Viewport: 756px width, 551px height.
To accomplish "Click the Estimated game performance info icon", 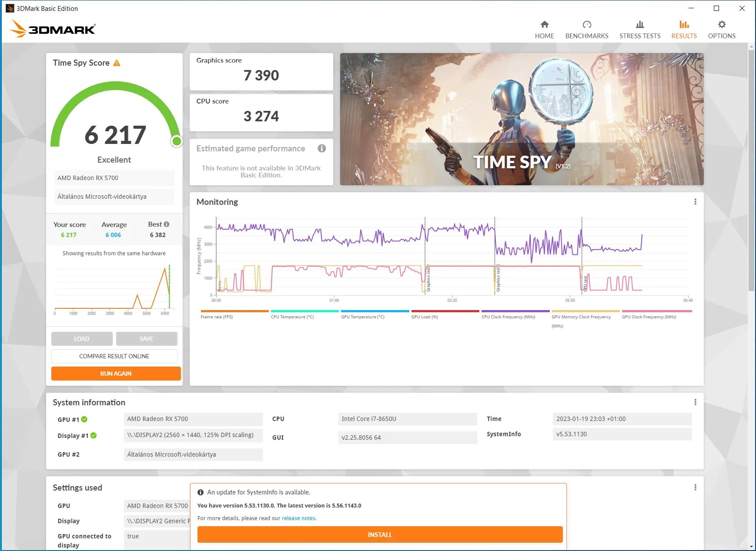I will pos(322,148).
